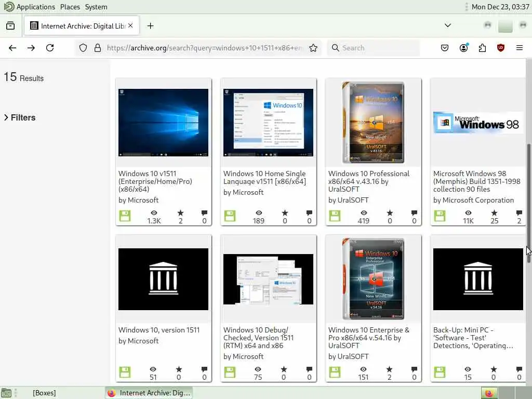
Task: Expand the Filters panel
Action: click(x=20, y=117)
